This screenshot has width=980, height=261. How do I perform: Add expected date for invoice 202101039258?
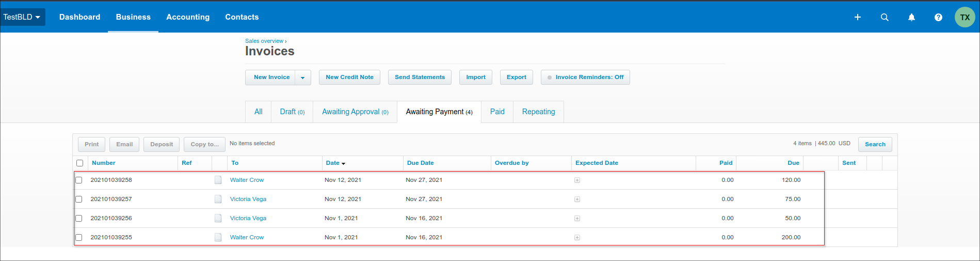(x=577, y=180)
